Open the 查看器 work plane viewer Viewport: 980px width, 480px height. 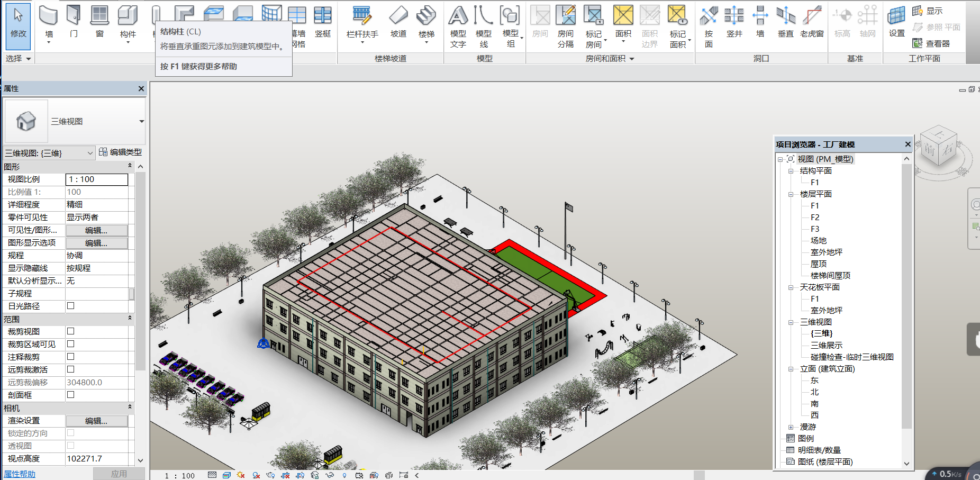coord(931,43)
